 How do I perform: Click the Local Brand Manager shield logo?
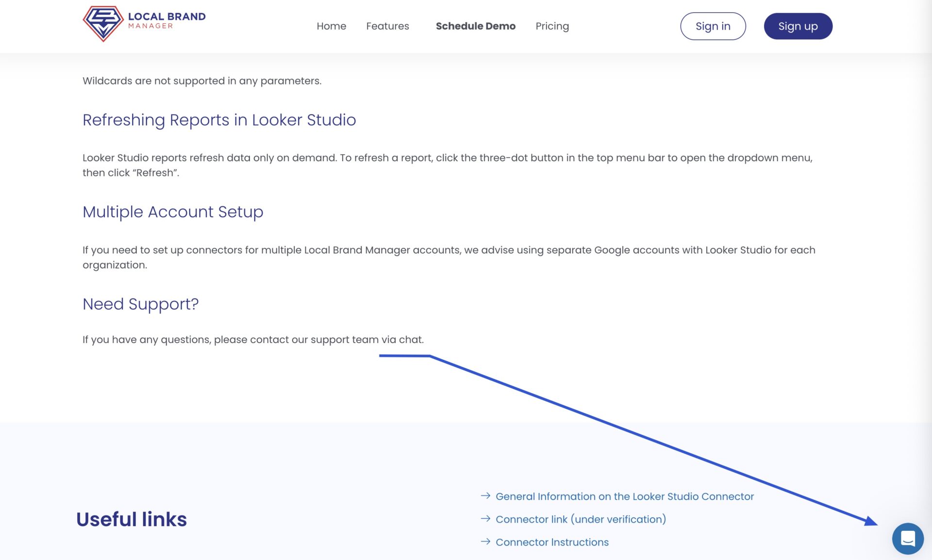click(103, 23)
